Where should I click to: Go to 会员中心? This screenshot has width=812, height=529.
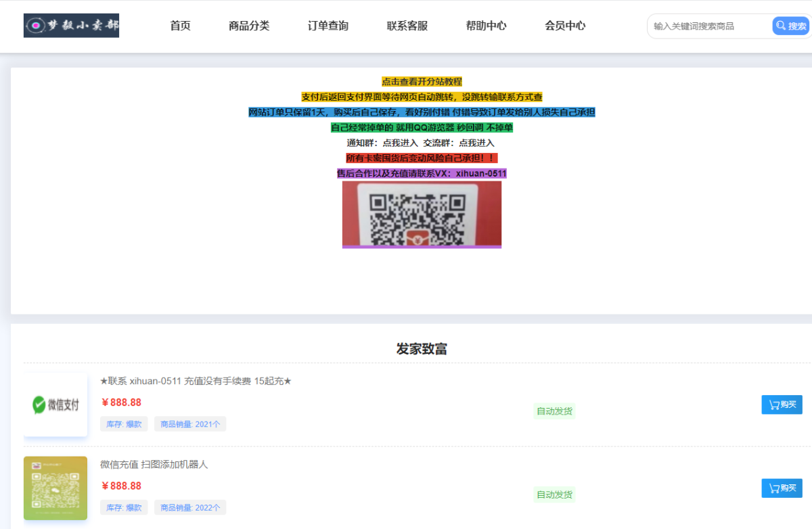(565, 26)
